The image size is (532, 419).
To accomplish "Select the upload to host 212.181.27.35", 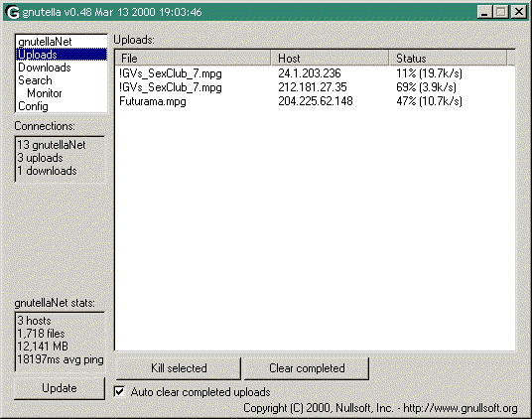I will (x=315, y=87).
